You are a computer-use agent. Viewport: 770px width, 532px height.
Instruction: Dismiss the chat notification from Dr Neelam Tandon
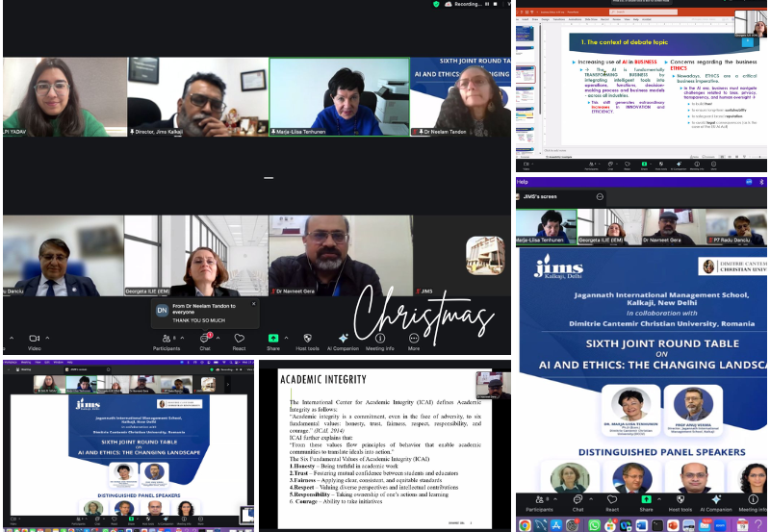[x=254, y=303]
